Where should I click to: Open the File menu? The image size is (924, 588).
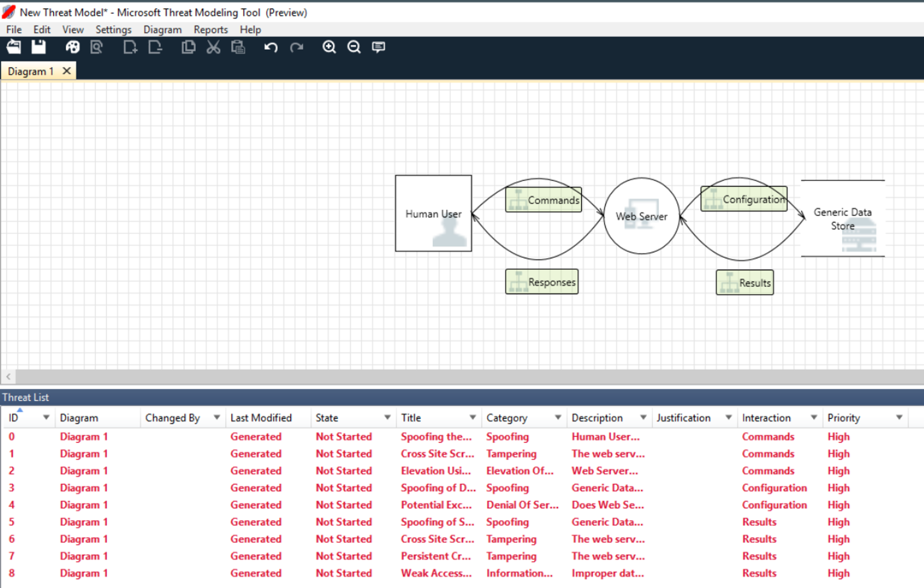(14, 30)
